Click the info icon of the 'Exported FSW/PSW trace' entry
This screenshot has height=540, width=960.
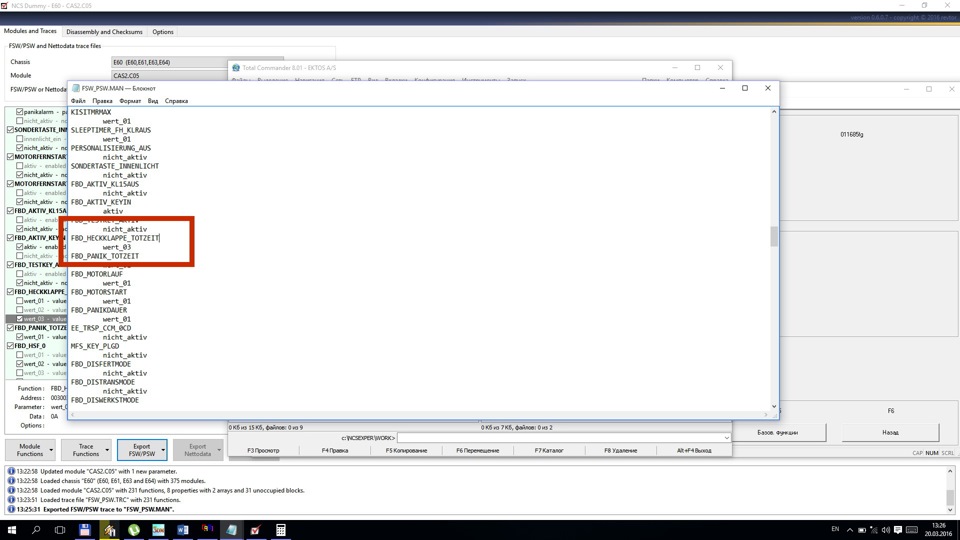click(11, 509)
